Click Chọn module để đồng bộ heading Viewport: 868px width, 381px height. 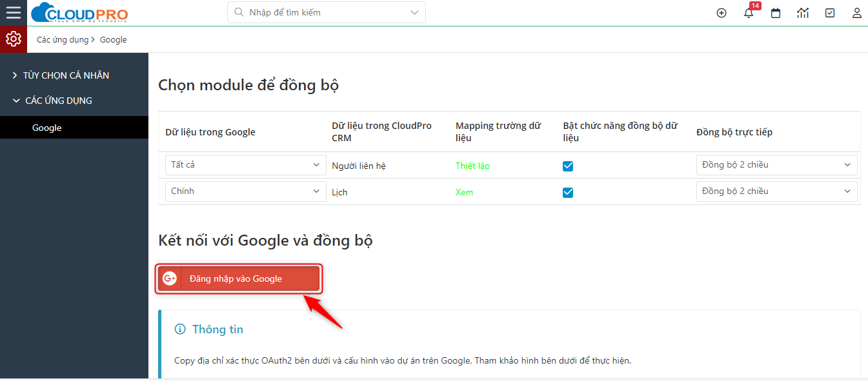coord(248,85)
